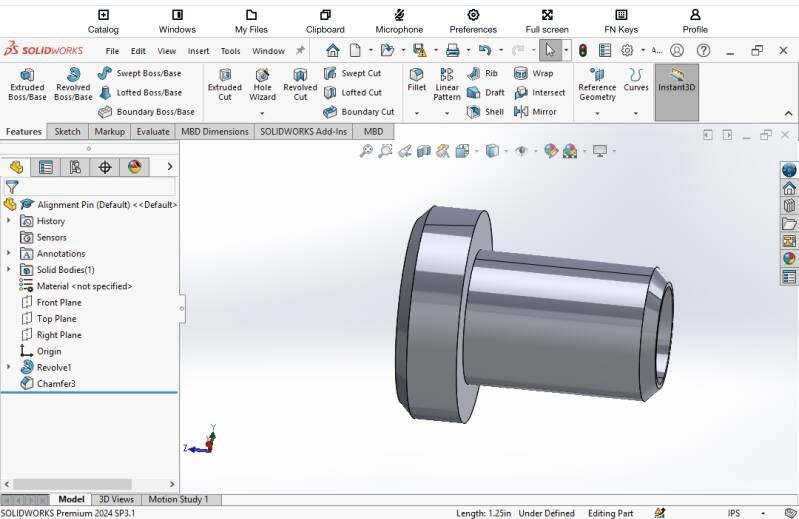Toggle the Instant3D mode button
Viewport: 799px width, 519px height.
(676, 80)
